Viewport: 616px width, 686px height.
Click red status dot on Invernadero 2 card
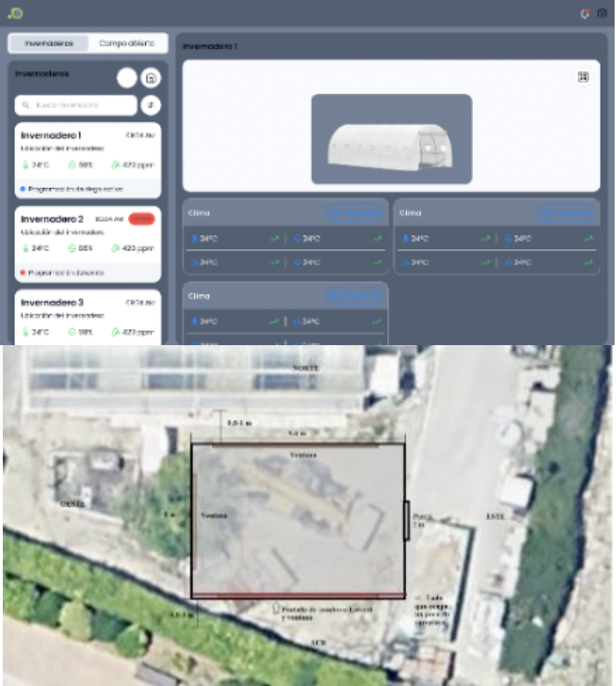tap(22, 273)
